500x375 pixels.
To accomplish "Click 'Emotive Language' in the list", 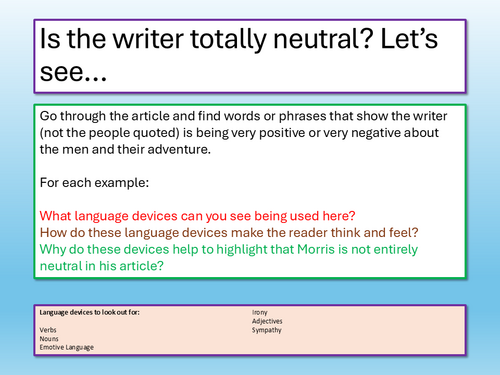I will point(67,347).
